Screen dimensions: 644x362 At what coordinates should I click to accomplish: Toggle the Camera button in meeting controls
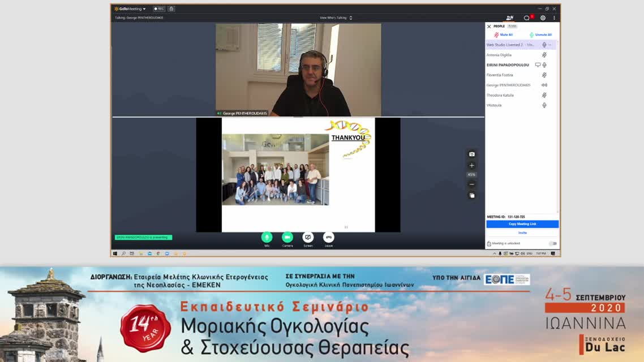pos(287,237)
